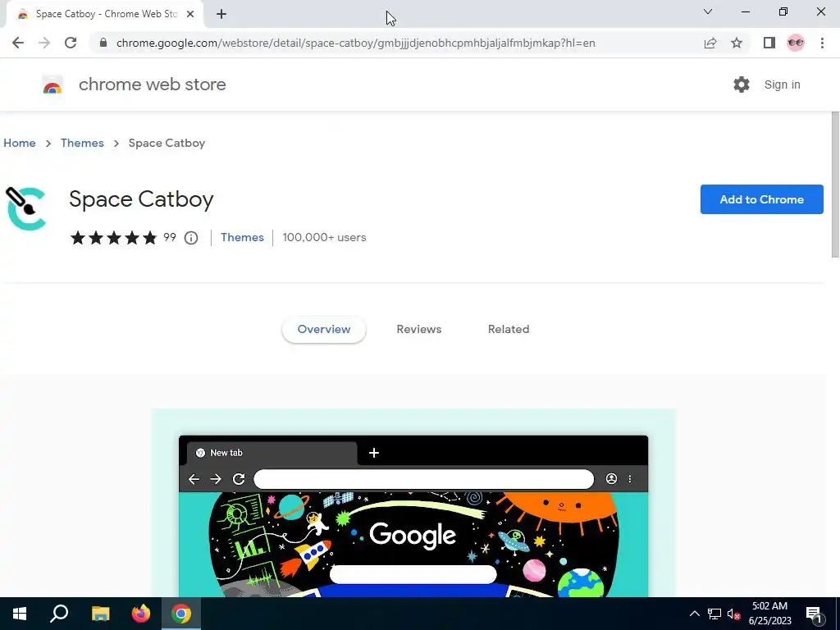Click the Space Catboy heading
Viewport: 840px width, 630px height.
click(141, 199)
